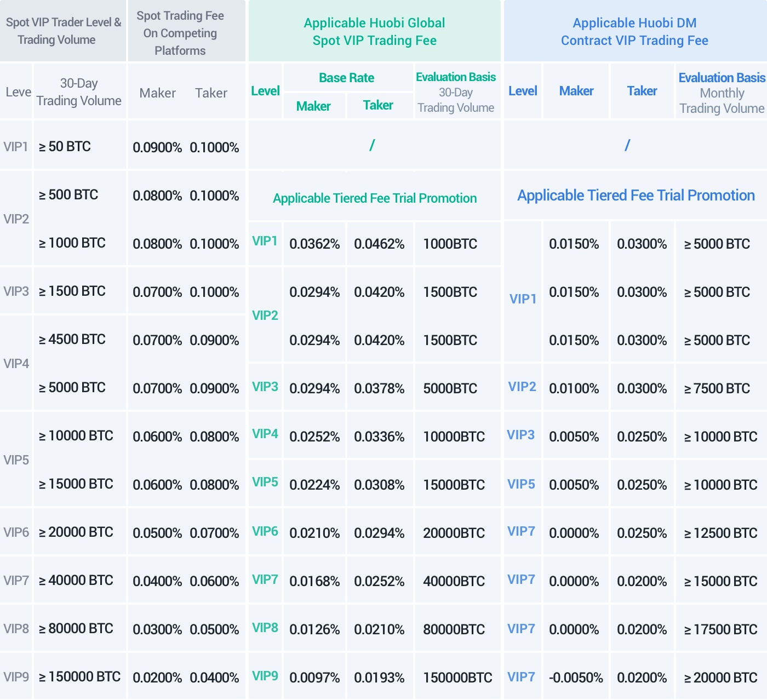Select the ≥ 50 BTC trading volume cell
Screen dimensions: 767x700
point(65,147)
